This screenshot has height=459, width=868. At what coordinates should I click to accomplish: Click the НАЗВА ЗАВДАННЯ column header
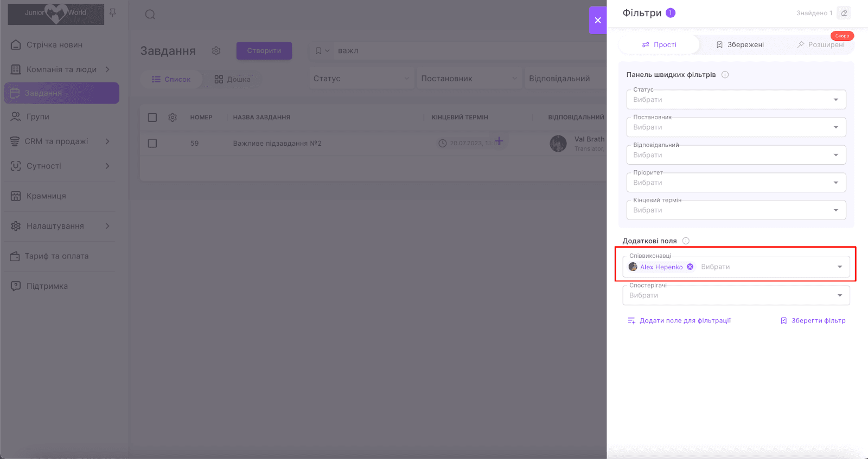[261, 117]
